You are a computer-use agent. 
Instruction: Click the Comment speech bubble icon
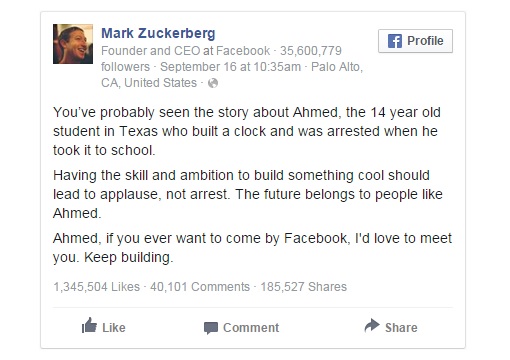coord(211,328)
